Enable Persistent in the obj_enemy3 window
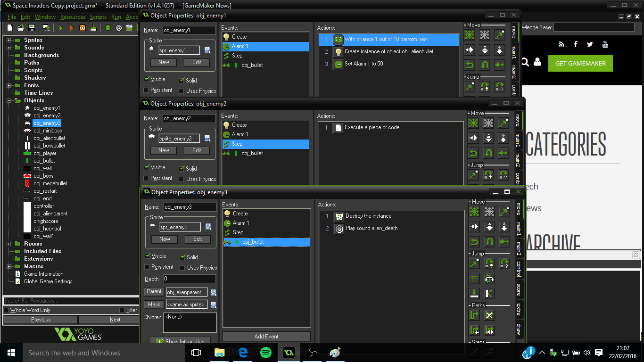 147,267
